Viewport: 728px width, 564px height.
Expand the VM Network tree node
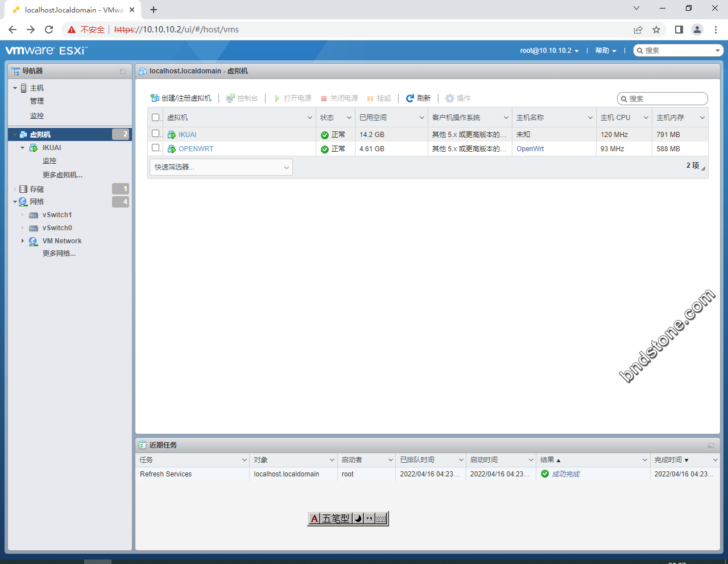(x=23, y=241)
